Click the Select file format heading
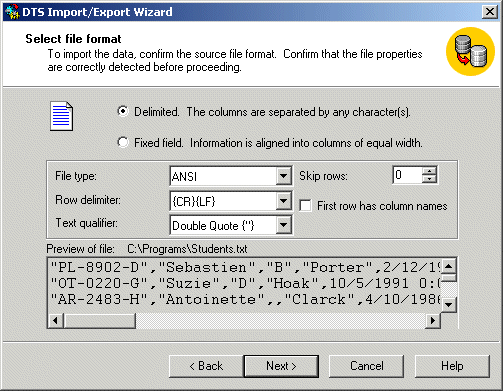This screenshot has width=503, height=391. tap(73, 39)
